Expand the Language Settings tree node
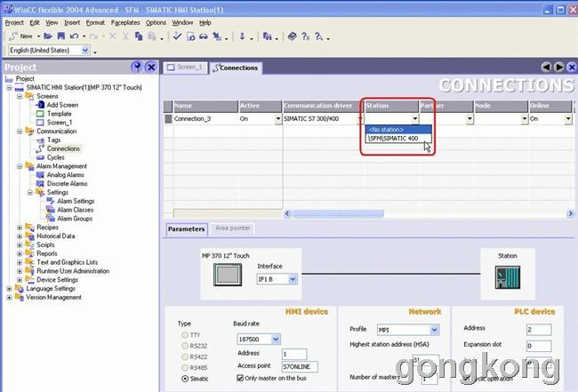578x392 pixels. pos(9,289)
